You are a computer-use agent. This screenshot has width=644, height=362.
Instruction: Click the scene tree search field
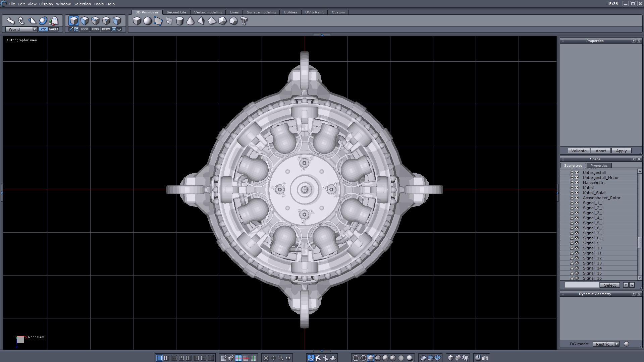click(x=582, y=285)
